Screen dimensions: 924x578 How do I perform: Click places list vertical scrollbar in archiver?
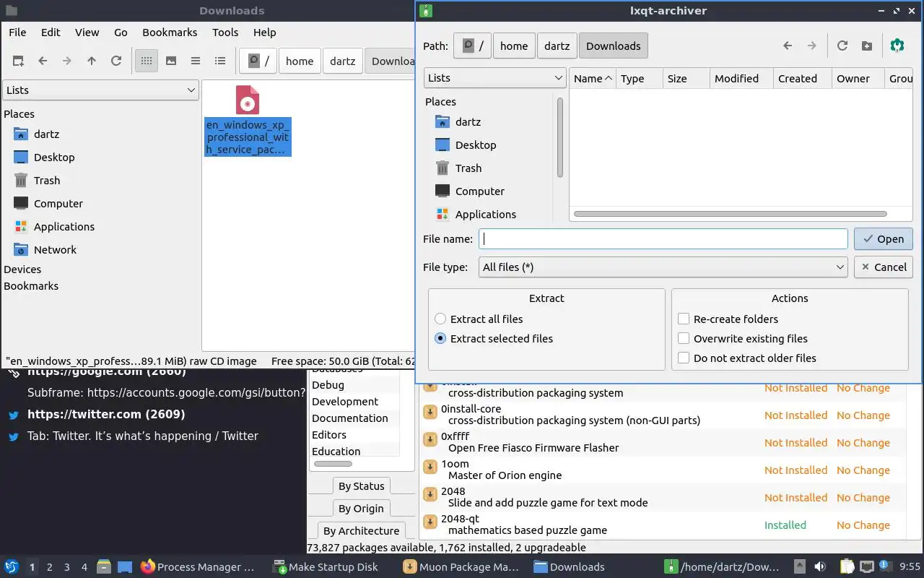coord(560,137)
